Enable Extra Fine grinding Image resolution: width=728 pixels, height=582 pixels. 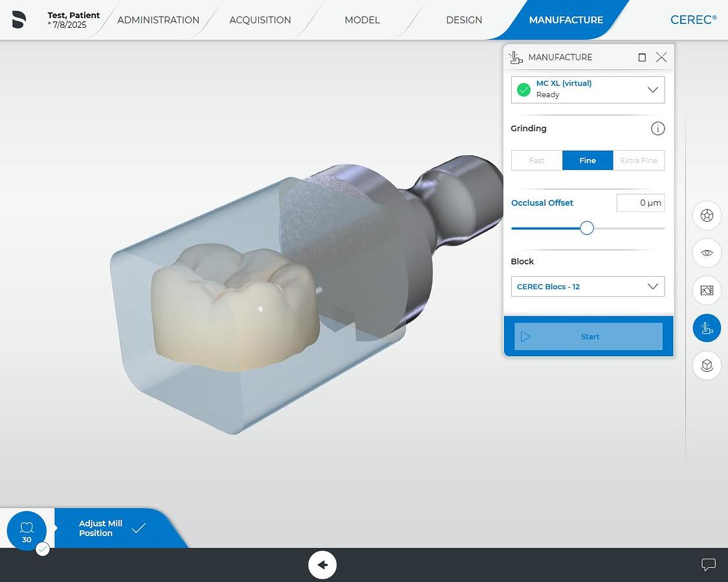(639, 160)
